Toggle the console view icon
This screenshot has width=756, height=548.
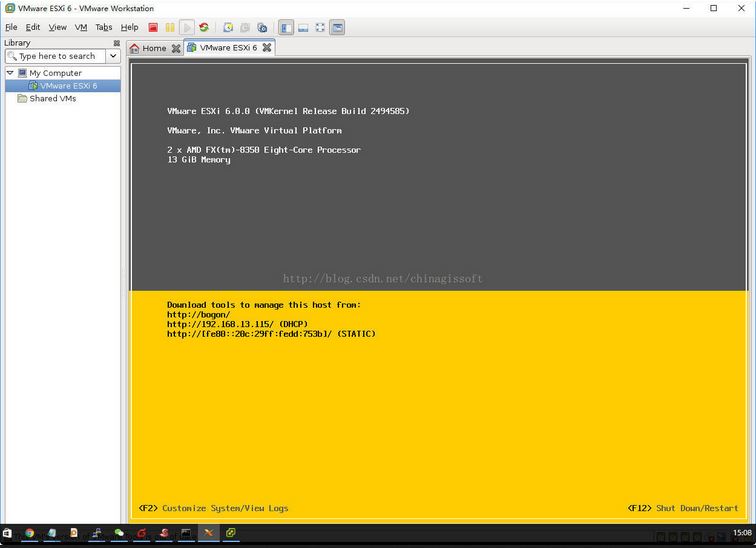pyautogui.click(x=338, y=27)
